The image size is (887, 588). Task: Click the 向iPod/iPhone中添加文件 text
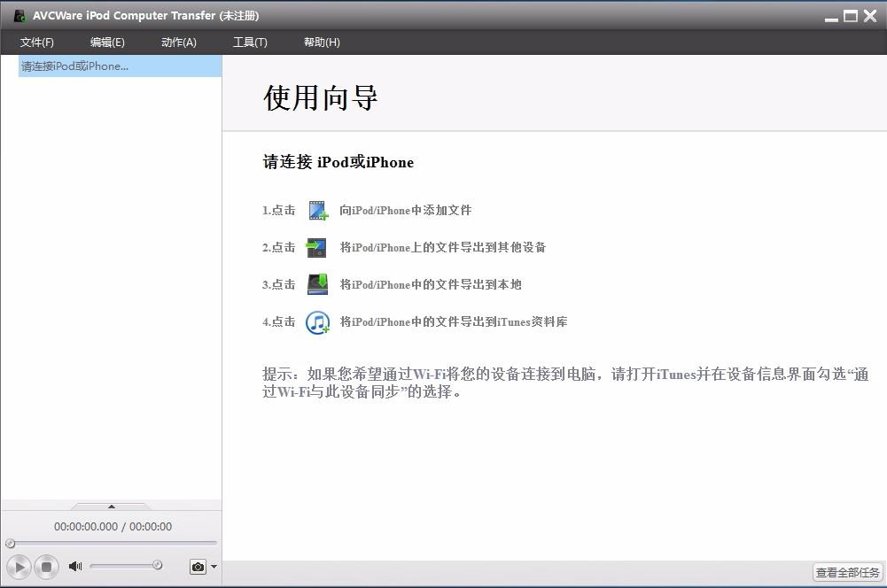tap(406, 211)
